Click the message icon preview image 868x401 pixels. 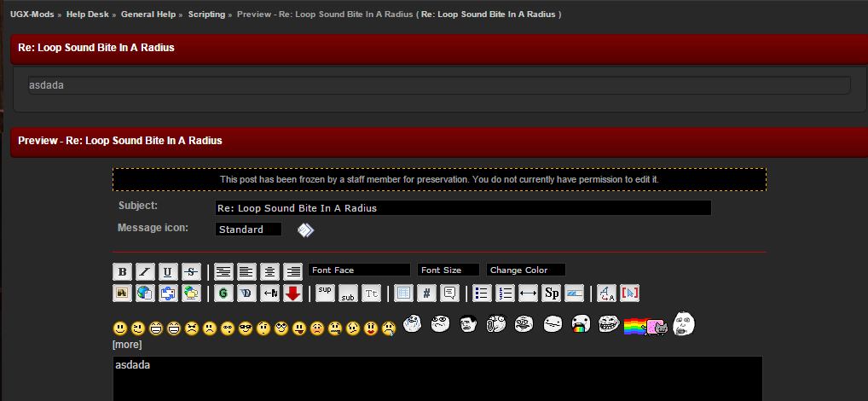pos(305,230)
